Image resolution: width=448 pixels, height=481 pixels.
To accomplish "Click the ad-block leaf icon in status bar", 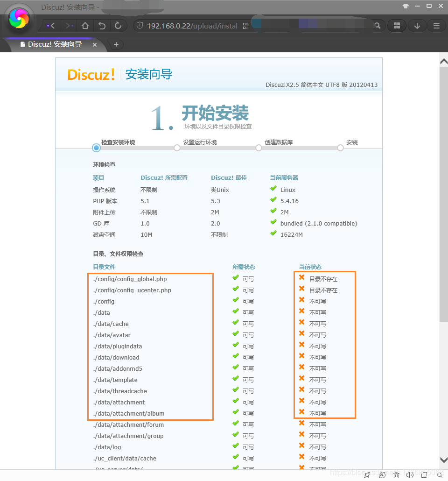I will 382,475.
